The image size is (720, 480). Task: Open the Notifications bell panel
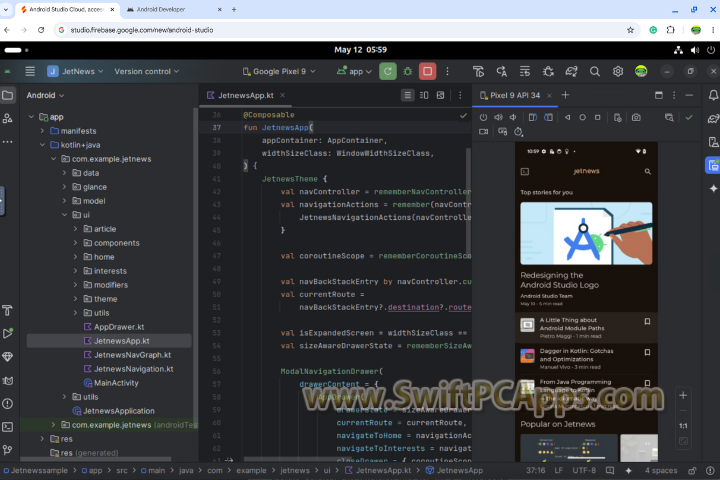click(713, 95)
